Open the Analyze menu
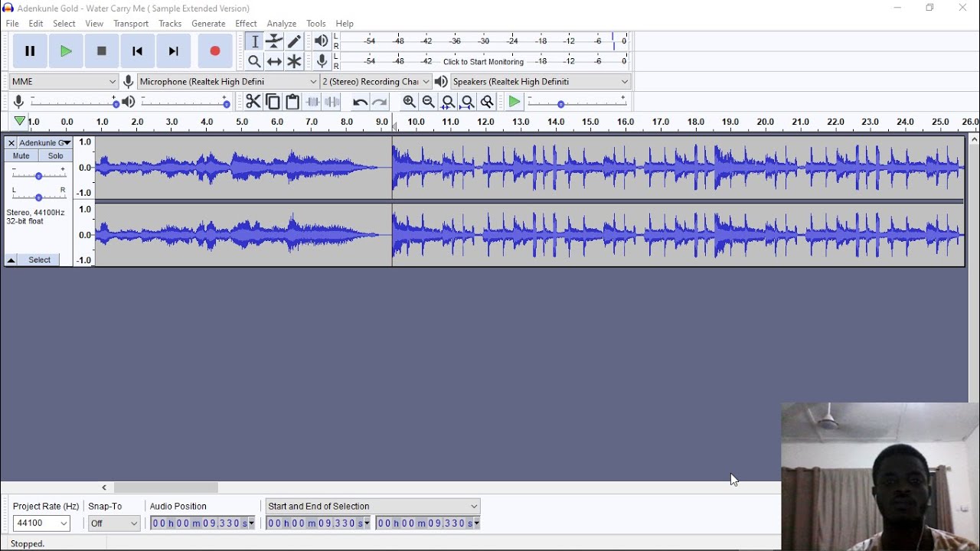Image resolution: width=980 pixels, height=551 pixels. (282, 24)
